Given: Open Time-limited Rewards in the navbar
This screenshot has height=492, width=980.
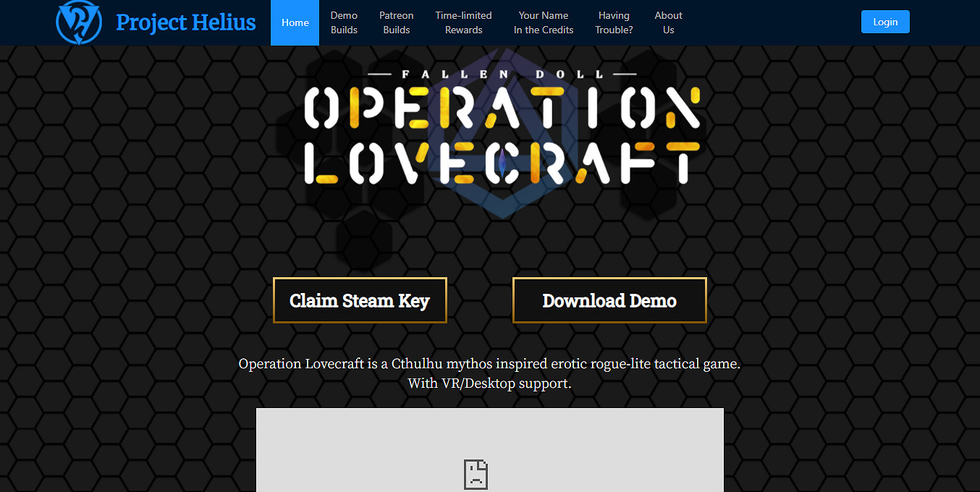Looking at the screenshot, I should coord(463,22).
